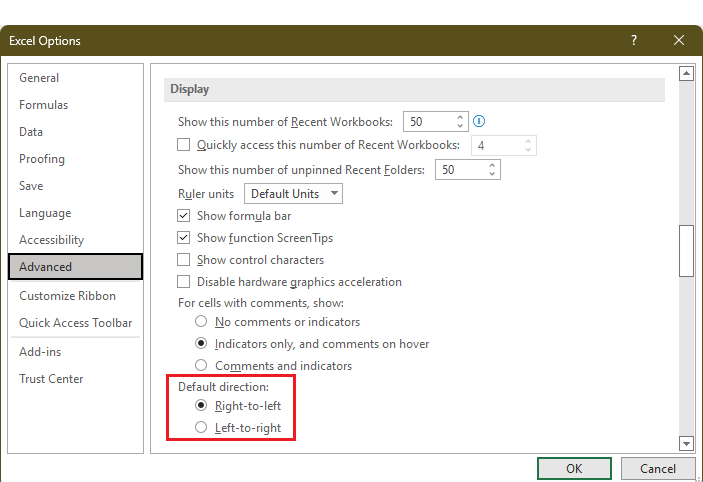Increase Recent Workbooks count spinner up
This screenshot has width=703, height=482.
[x=460, y=117]
